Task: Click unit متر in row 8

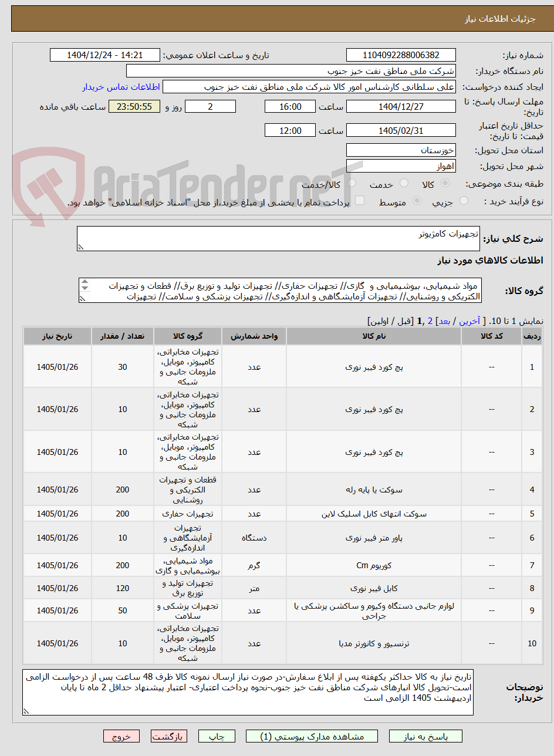Action: click(254, 588)
